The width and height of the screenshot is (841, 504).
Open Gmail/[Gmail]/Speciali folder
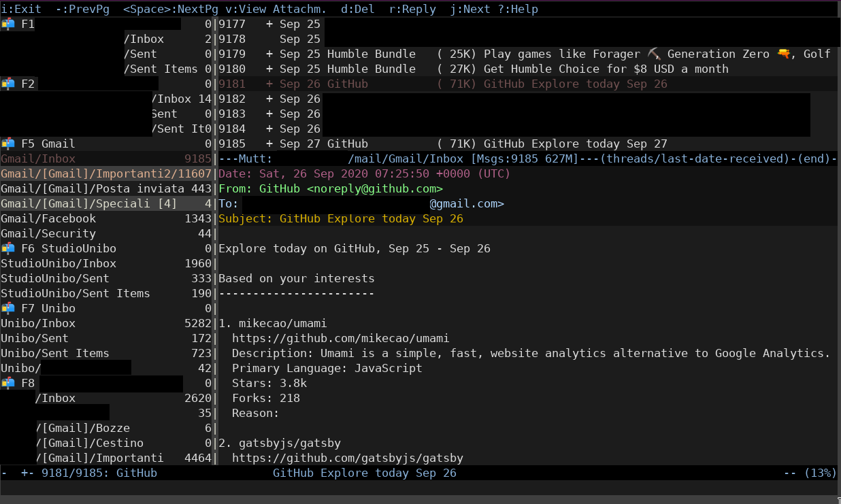coord(106,204)
